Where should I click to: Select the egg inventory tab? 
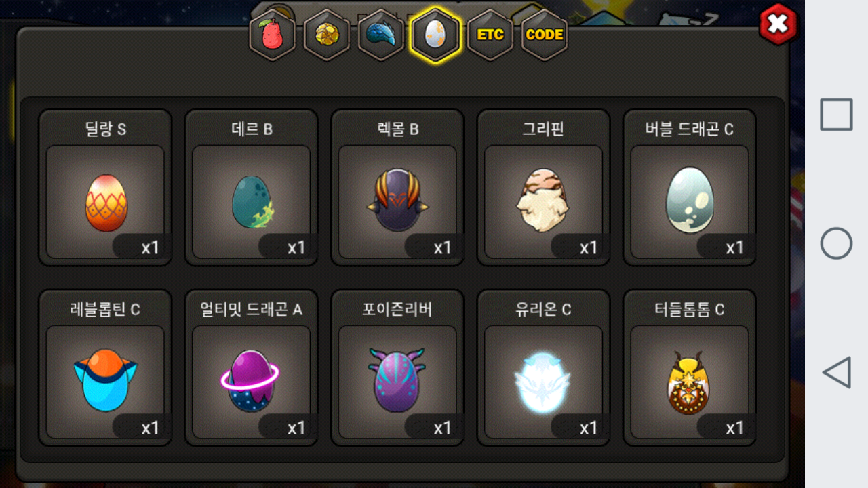435,35
